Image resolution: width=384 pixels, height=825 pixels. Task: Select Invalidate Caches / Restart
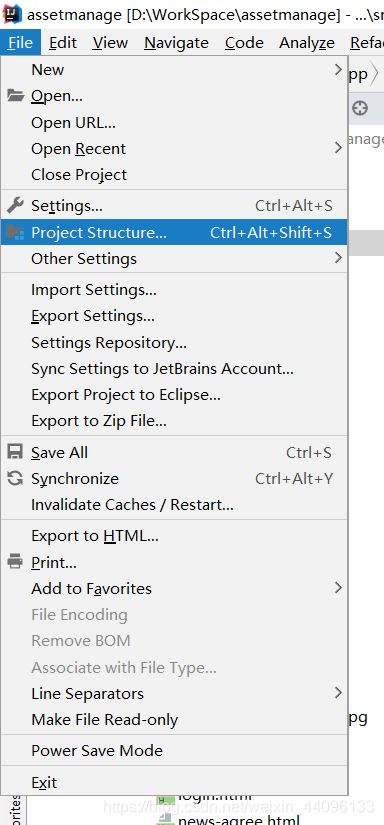[174, 505]
